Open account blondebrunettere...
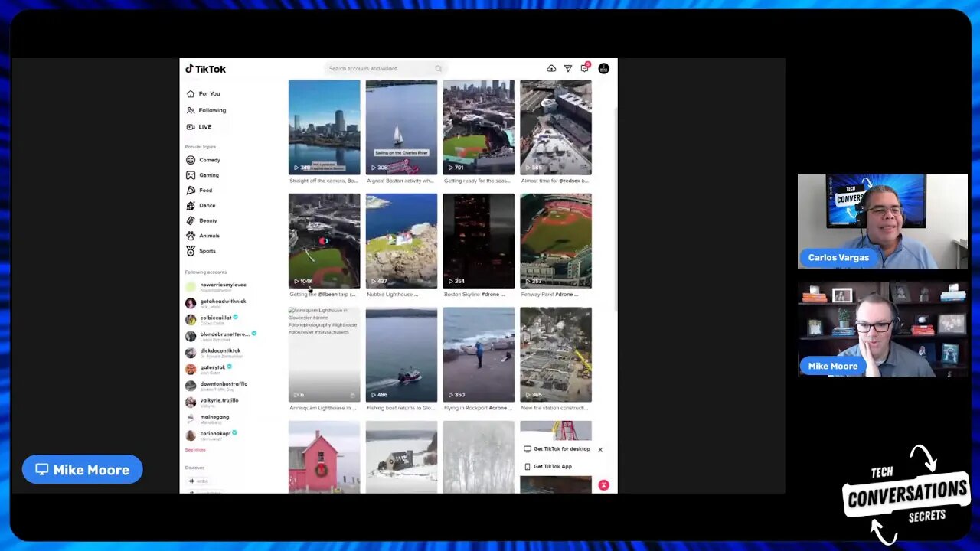Screen dimensions: 980x551 tap(221, 336)
